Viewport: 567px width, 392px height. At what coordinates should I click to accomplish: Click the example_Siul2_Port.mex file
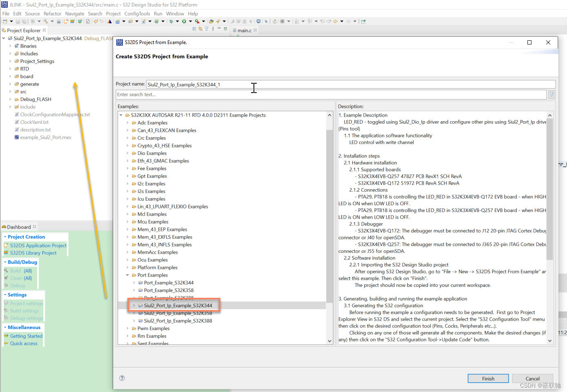point(46,137)
